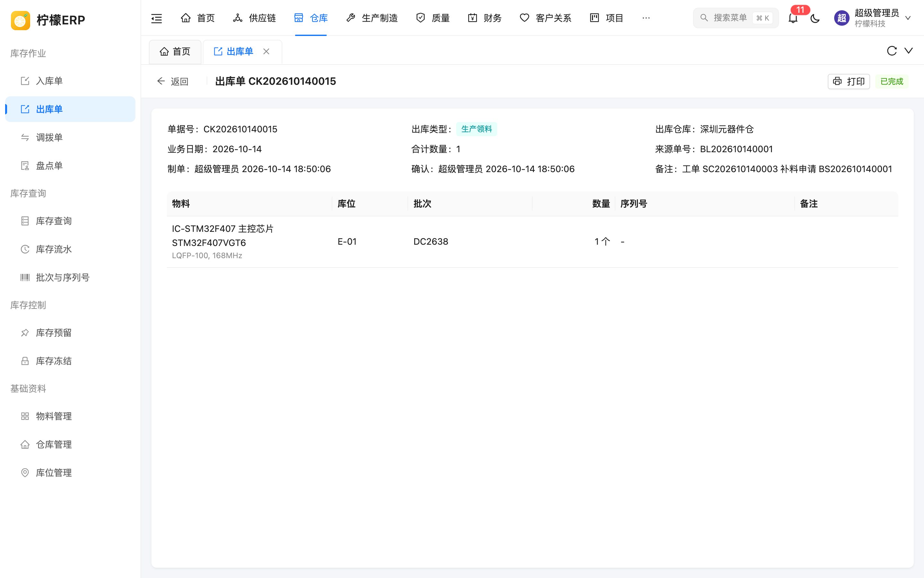
Task: Open 库存查询 sidebar item
Action: (70, 221)
